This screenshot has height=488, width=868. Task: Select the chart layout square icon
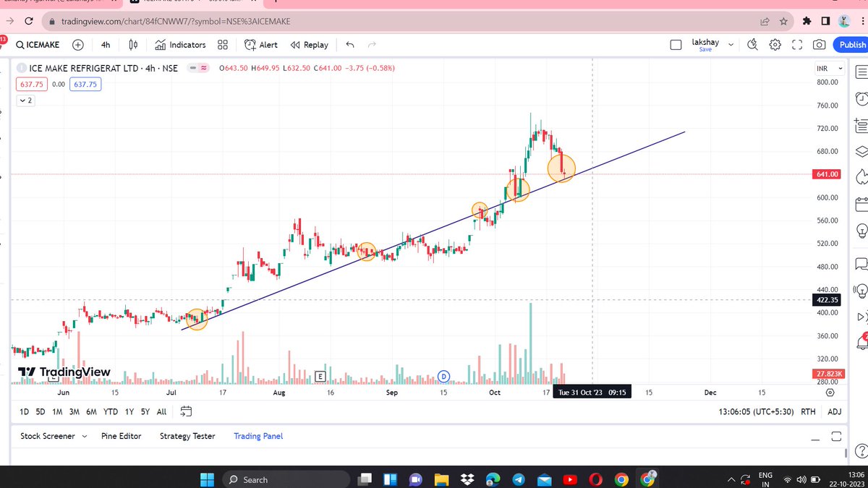tap(676, 45)
